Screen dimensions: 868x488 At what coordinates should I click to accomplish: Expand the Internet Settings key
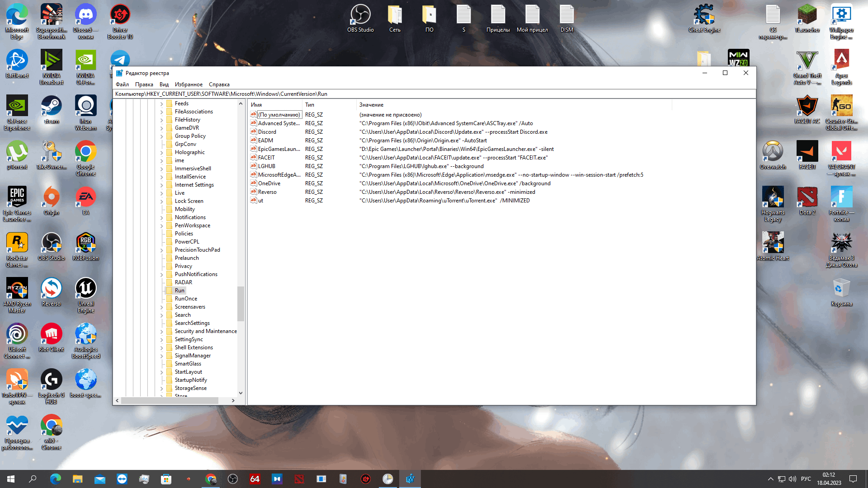pos(161,185)
